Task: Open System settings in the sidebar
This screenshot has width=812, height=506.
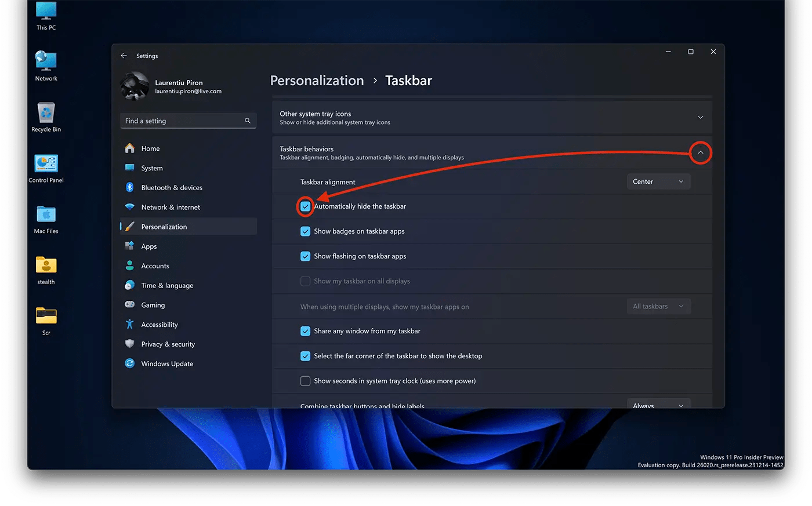Action: click(x=152, y=168)
